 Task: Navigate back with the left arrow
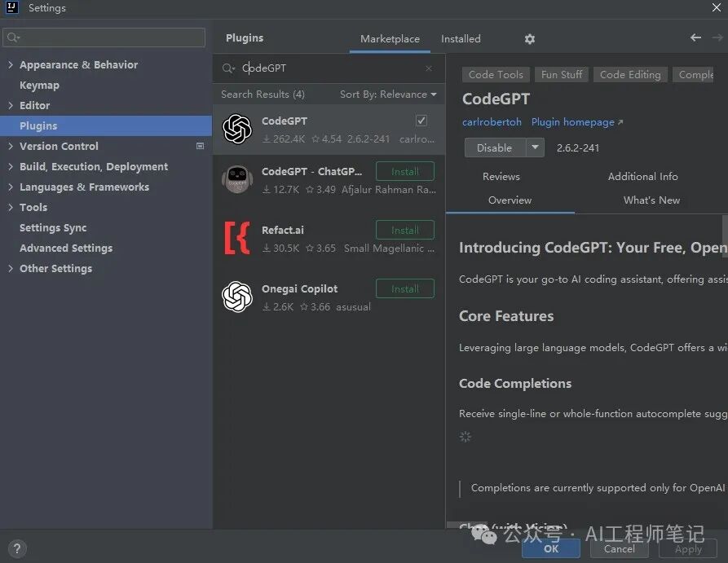click(695, 37)
